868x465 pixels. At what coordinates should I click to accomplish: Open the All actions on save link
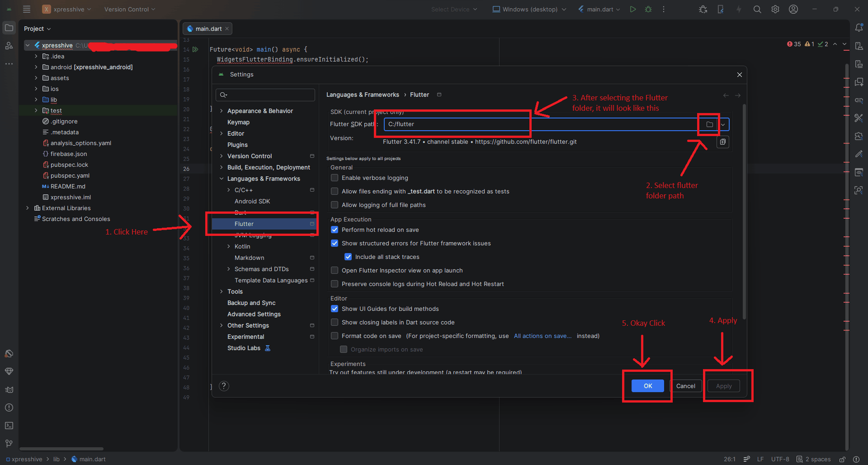[x=542, y=336]
